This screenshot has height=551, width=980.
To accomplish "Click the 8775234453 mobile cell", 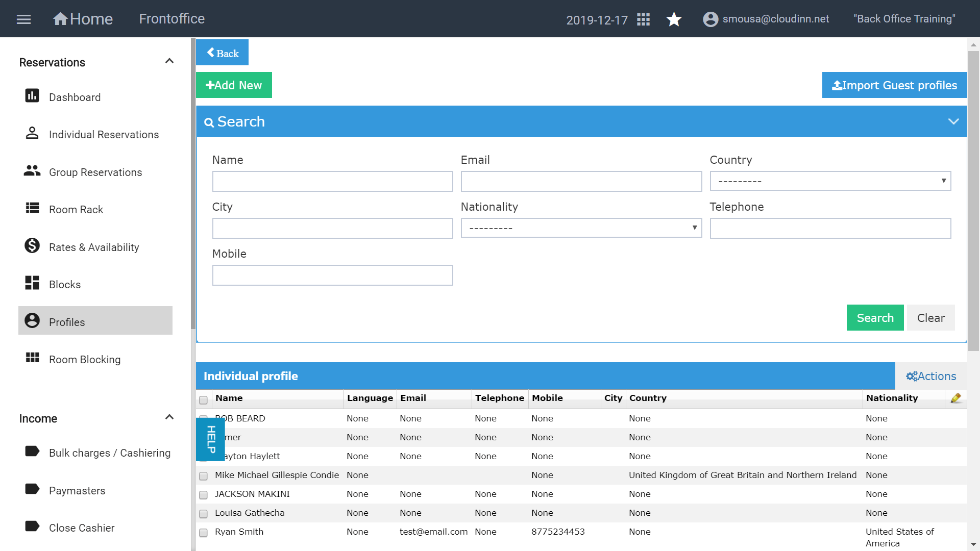I will coord(558,532).
